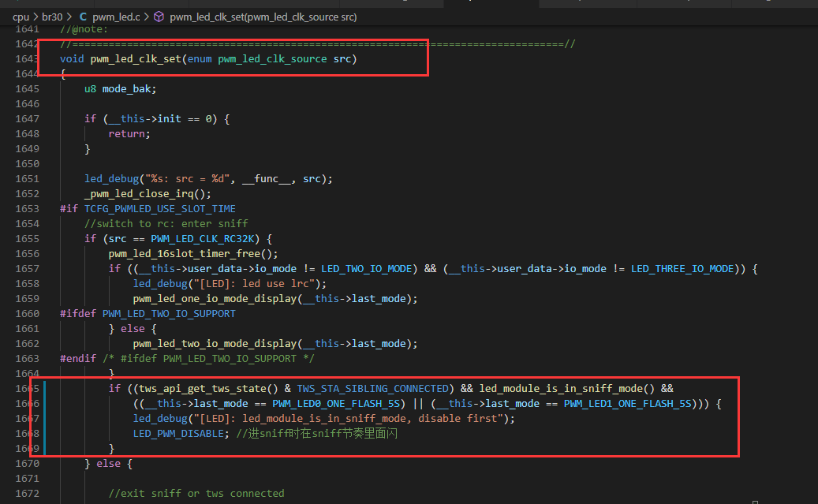Image resolution: width=818 pixels, height=504 pixels.
Task: Click the TWS_STA_SIBLING_CONNECTED constant
Action: [x=372, y=389]
